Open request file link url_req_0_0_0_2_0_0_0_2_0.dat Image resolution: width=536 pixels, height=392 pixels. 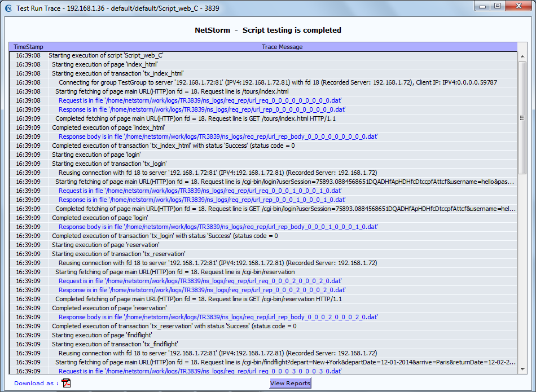[200, 281]
